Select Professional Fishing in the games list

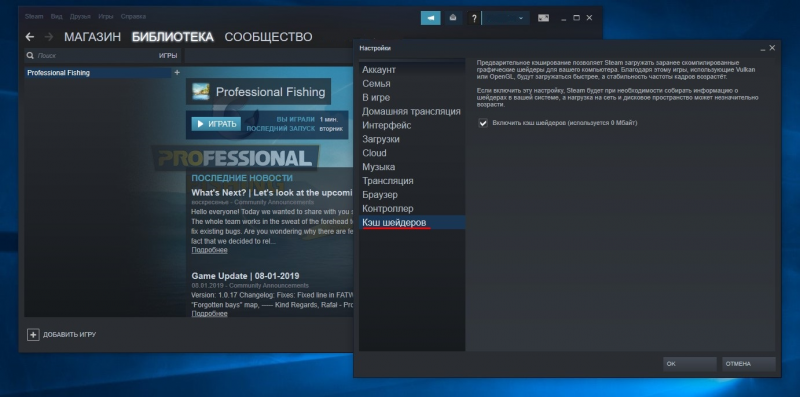[97, 73]
